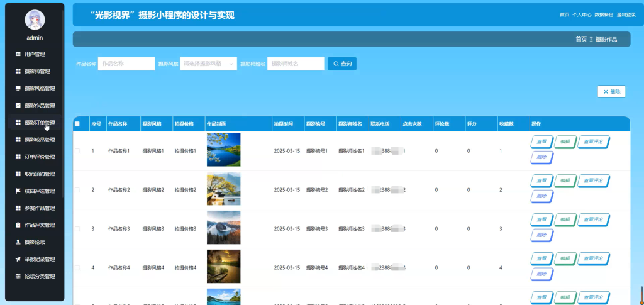644x305 pixels.
Task: Click the X icon in 删除 button
Action: coord(606,92)
